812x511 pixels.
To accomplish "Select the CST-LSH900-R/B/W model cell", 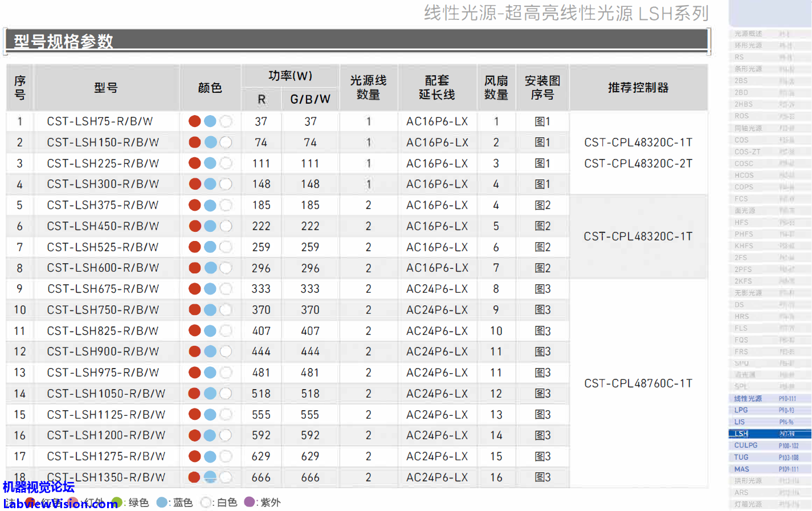I will [103, 351].
